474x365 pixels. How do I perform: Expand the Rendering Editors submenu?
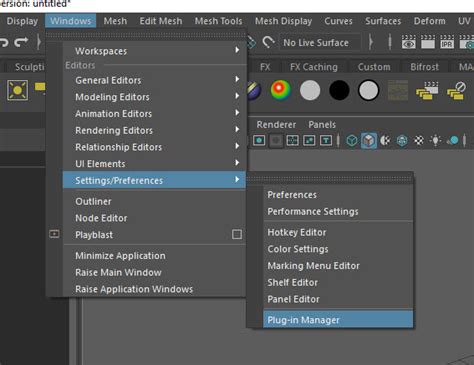tap(154, 130)
